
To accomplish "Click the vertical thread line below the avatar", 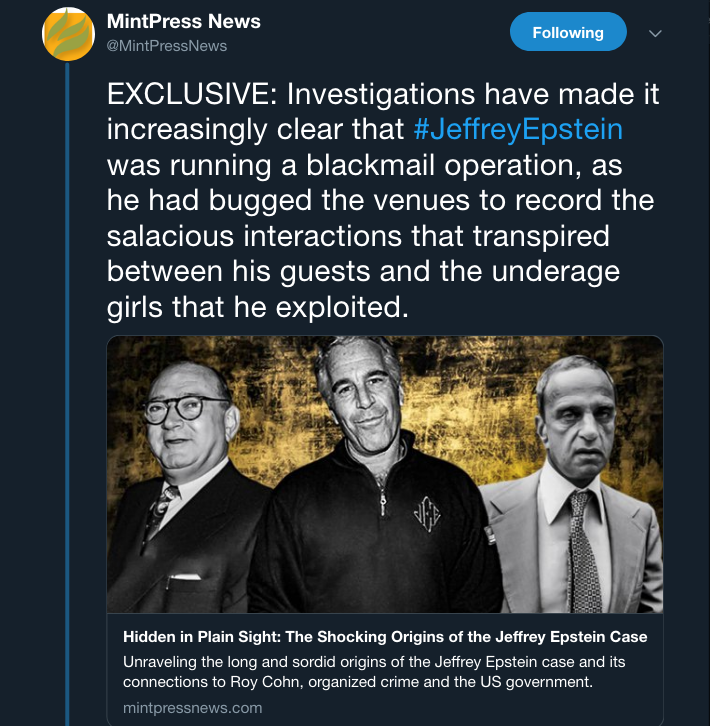I will [67, 400].
